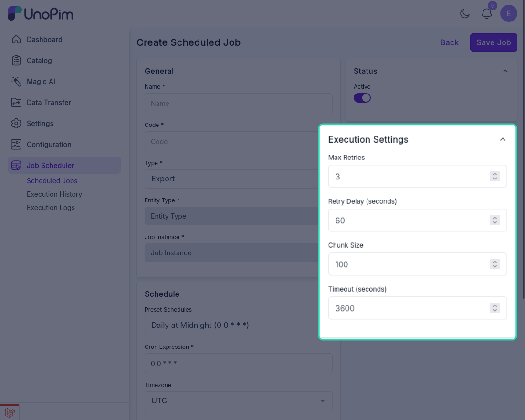The image size is (525, 420).
Task: Click the Laravel debugbar icon
Action: [10, 413]
